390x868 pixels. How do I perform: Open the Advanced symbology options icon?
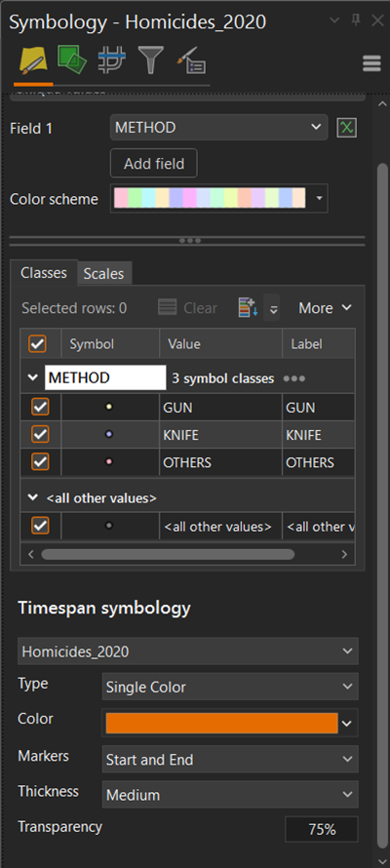pos(191,60)
